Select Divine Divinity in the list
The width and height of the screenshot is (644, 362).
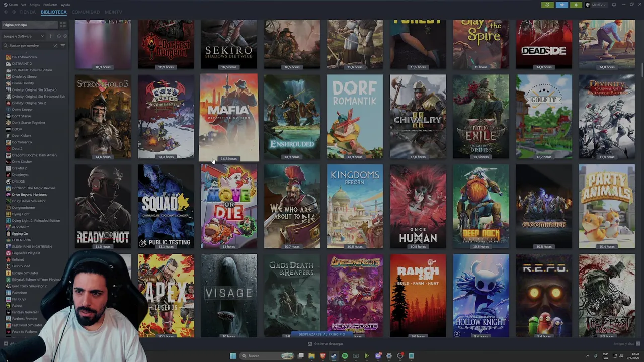(x=23, y=83)
